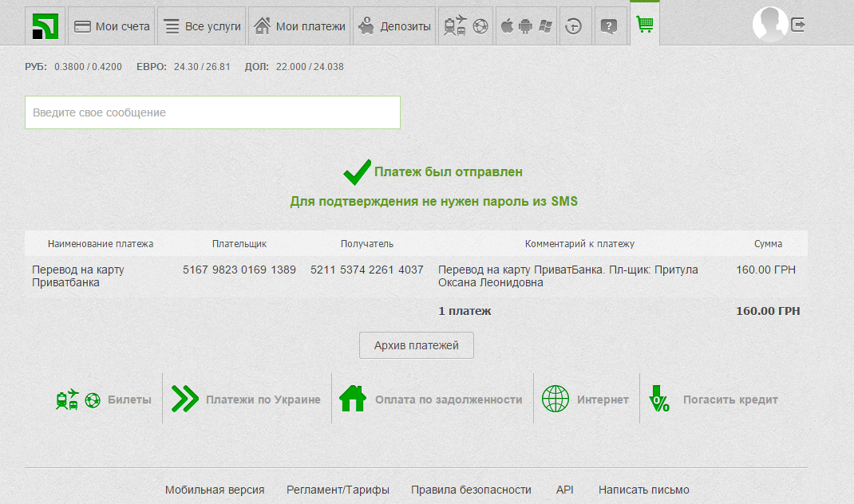Open the user profile avatar
Image resolution: width=854 pixels, height=504 pixels.
coord(769,25)
